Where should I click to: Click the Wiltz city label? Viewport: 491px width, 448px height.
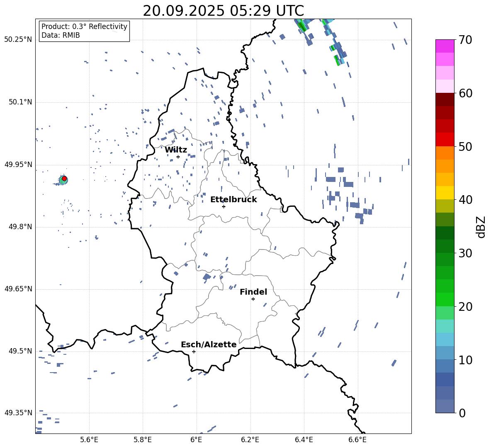(176, 150)
